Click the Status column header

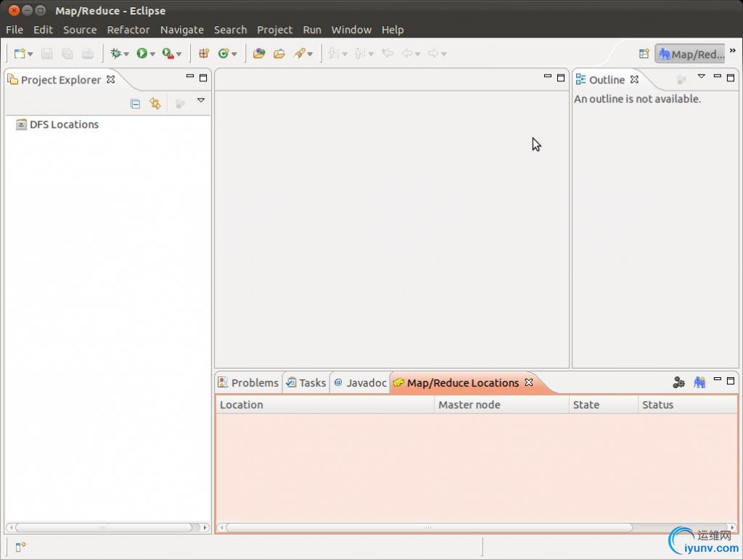pyautogui.click(x=688, y=405)
